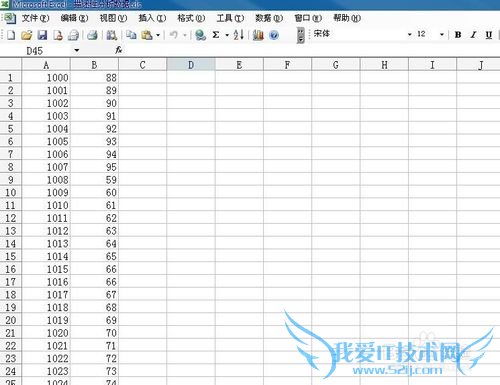Open the font name dropdown arrow

[x=409, y=34]
